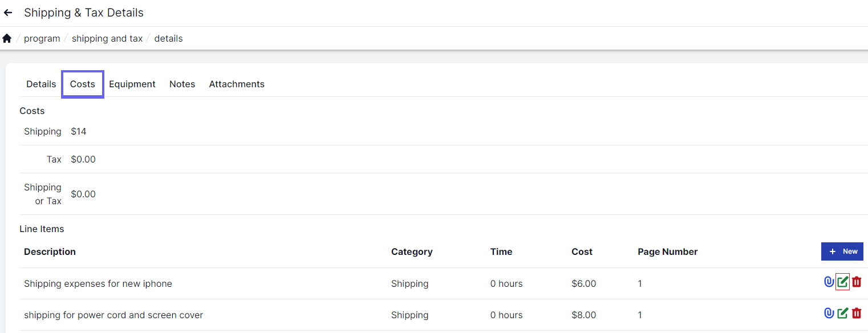This screenshot has height=333, width=868.
Task: Switch to the Equipment tab
Action: pyautogui.click(x=132, y=84)
